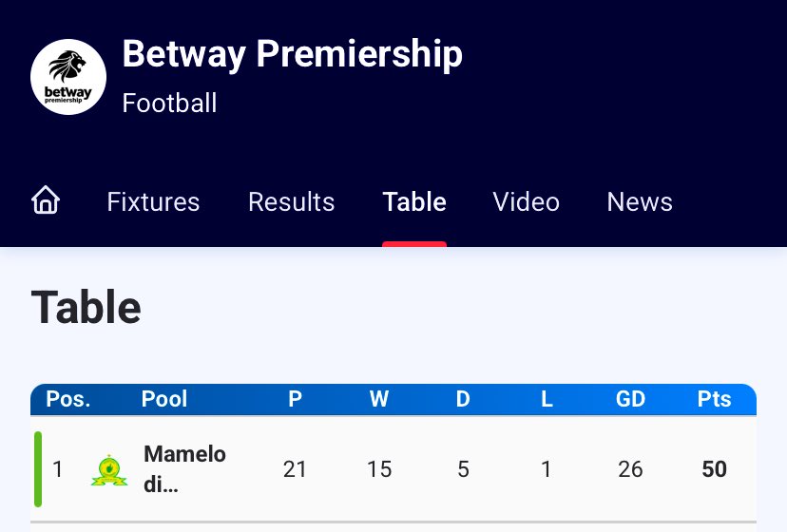Screen dimensions: 787x532
Task: Click the Betway Premiership title
Action: 293,54
